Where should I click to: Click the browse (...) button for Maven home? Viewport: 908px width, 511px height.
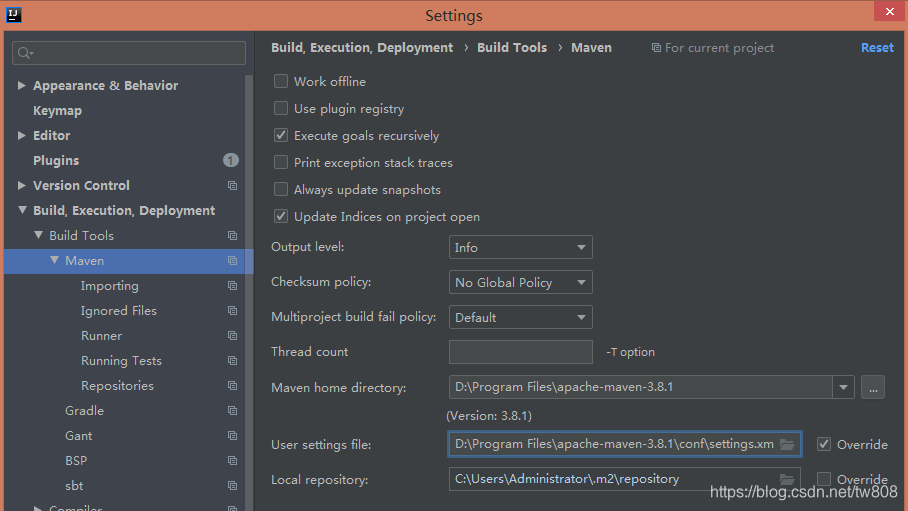(873, 387)
